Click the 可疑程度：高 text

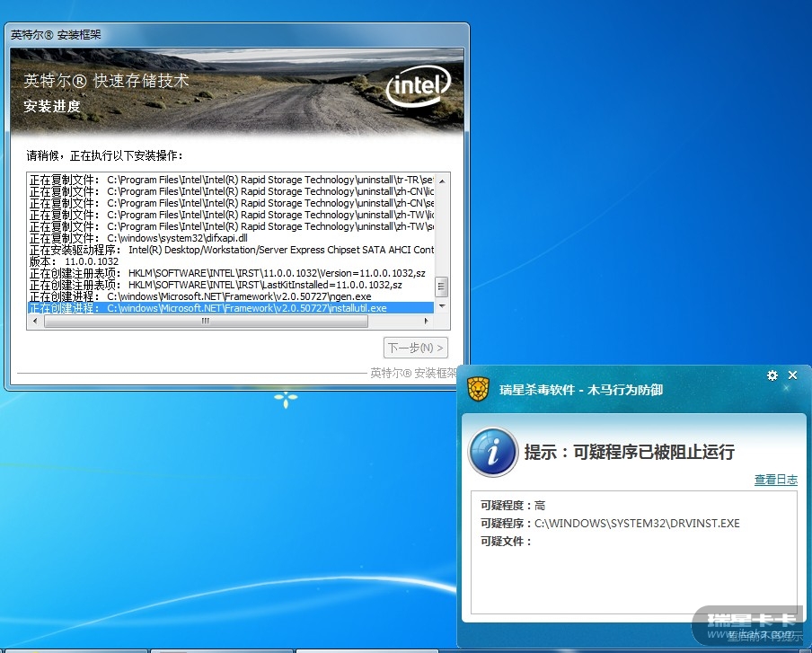[513, 506]
